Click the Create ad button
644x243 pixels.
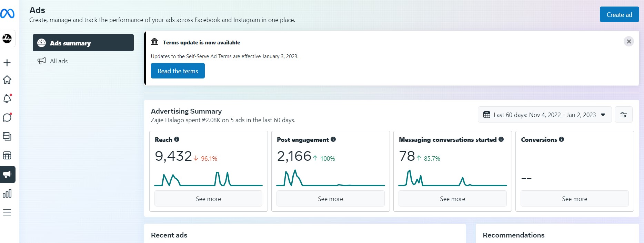tap(619, 14)
